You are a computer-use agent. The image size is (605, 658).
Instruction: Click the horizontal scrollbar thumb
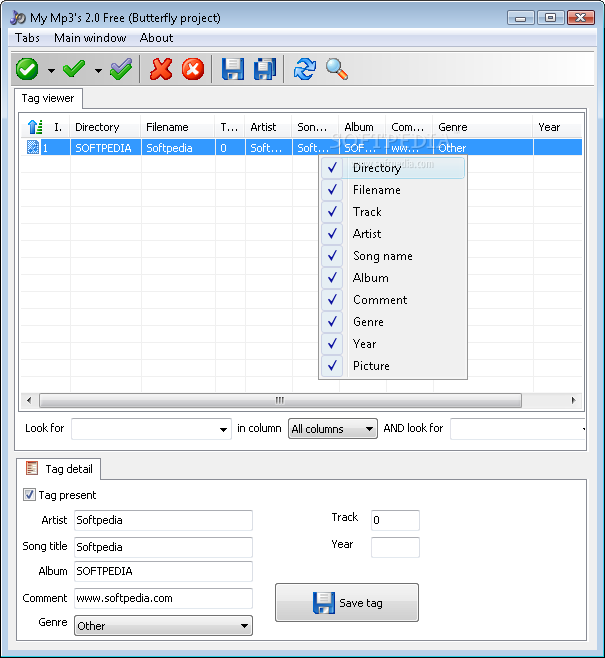(280, 400)
